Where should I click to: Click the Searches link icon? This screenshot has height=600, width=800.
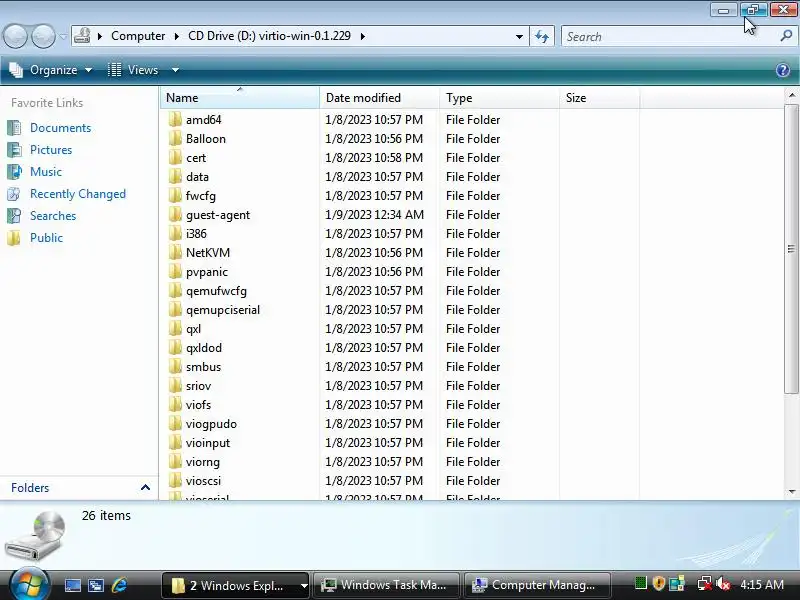(x=14, y=216)
